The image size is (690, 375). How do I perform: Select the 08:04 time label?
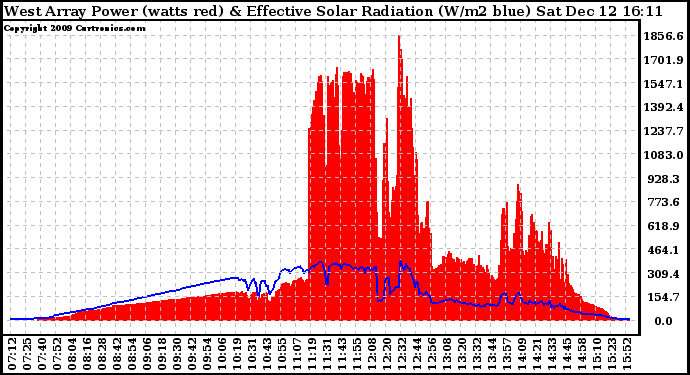tap(72, 354)
